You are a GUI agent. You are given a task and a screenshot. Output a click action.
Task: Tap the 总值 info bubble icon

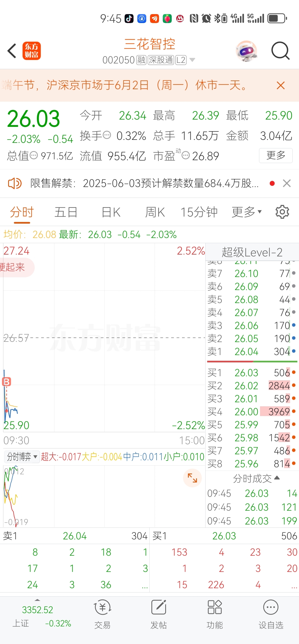click(x=34, y=155)
